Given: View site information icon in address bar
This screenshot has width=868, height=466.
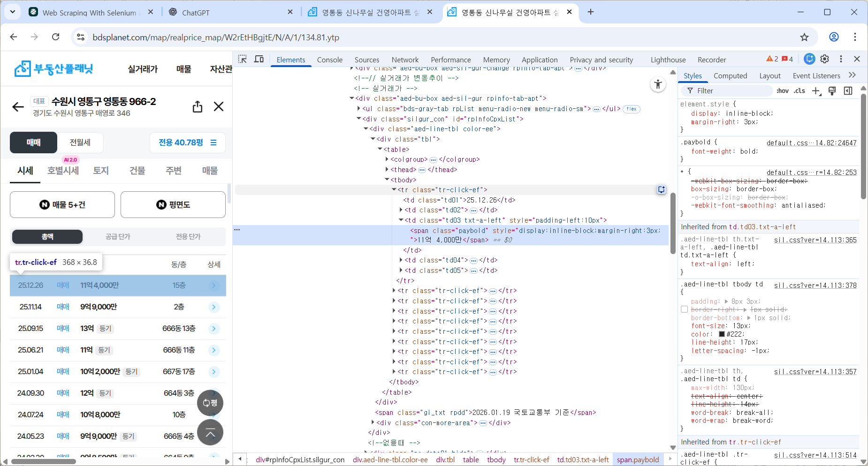Looking at the screenshot, I should coord(81,37).
